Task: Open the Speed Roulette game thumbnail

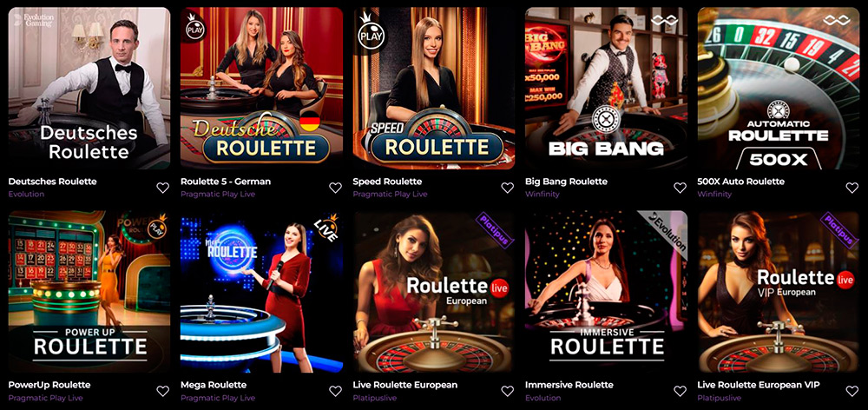Action: pos(434,88)
